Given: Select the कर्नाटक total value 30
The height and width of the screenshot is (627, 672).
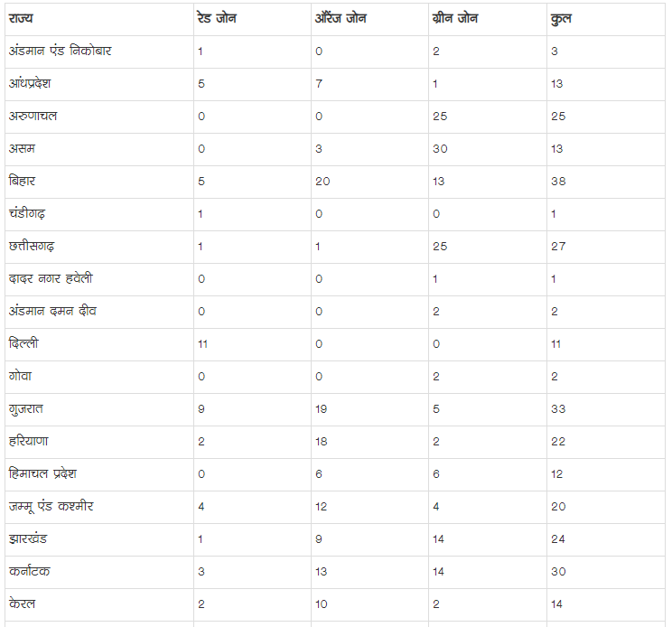Looking at the screenshot, I should [x=558, y=572].
